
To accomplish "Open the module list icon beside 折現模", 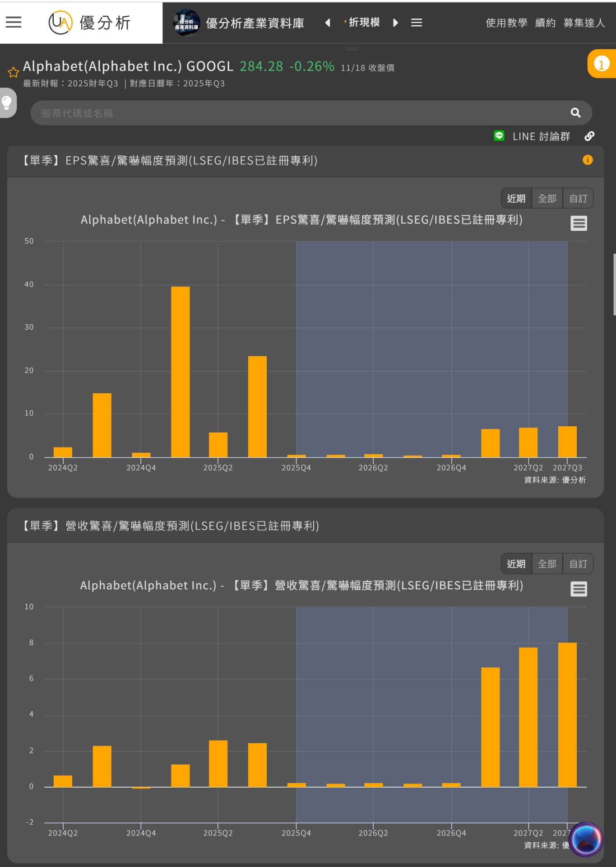I will pos(417,23).
